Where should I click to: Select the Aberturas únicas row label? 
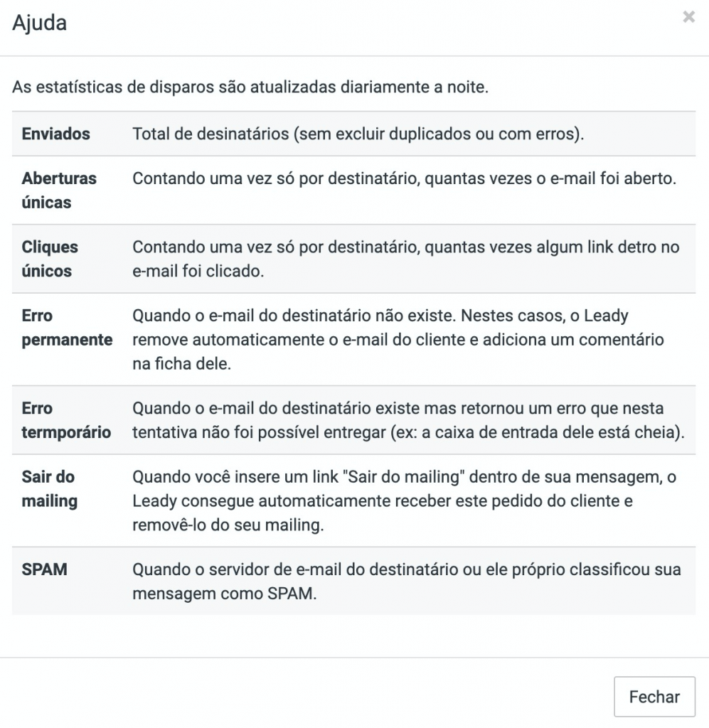click(x=59, y=191)
